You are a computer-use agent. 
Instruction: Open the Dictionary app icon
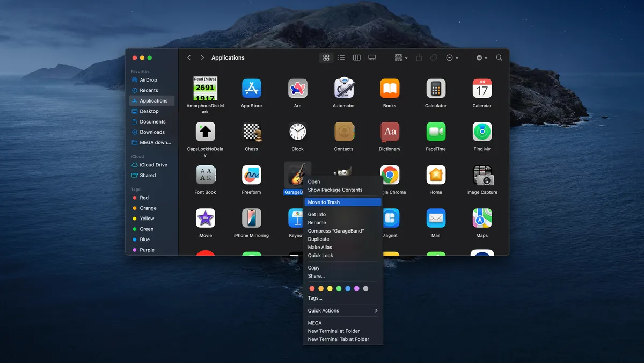pos(390,132)
